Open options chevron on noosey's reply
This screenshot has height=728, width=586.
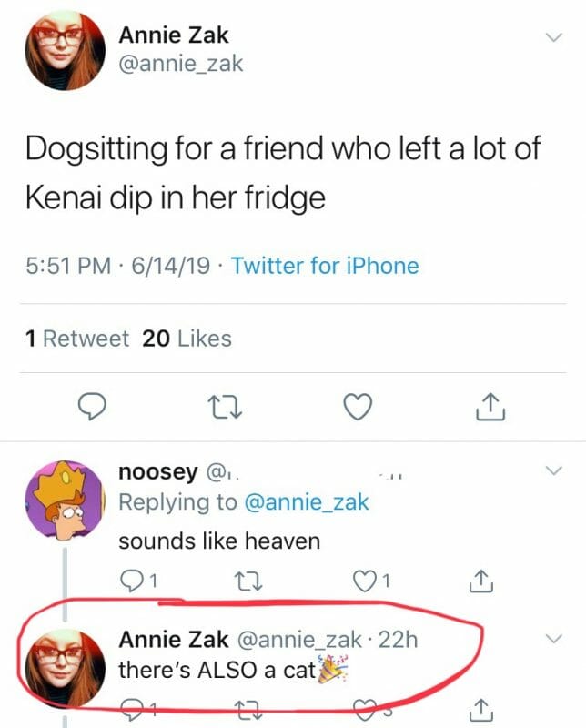click(x=552, y=471)
